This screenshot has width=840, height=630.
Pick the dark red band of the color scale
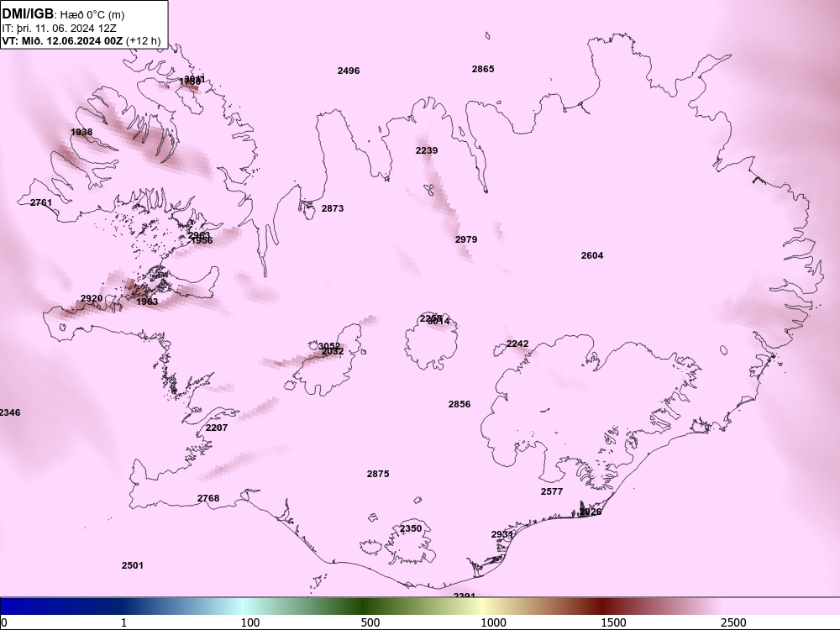tap(604, 606)
